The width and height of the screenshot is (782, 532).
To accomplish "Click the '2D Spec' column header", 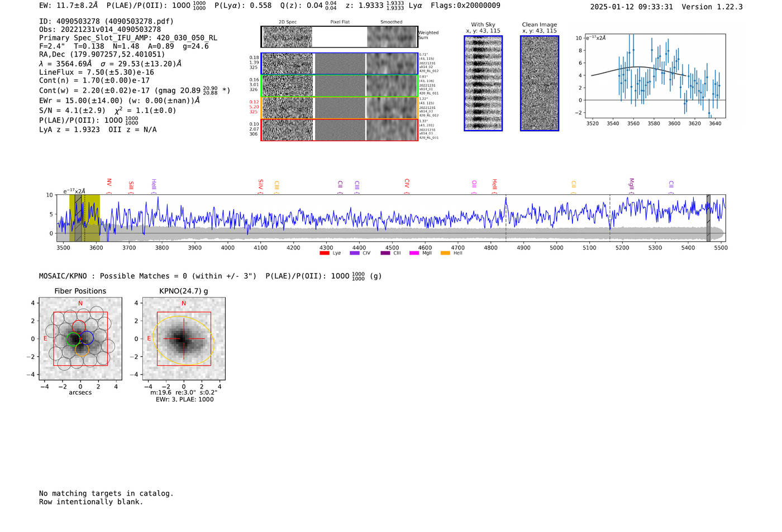I will pos(288,22).
